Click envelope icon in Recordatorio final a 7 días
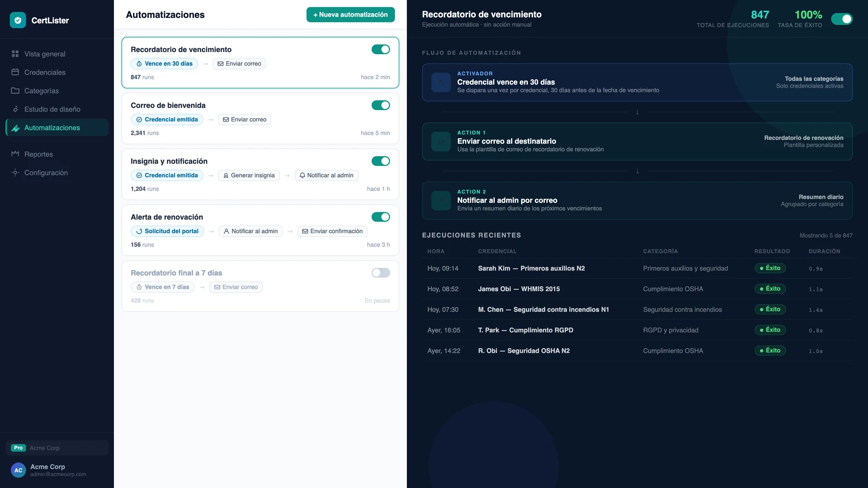 click(x=217, y=287)
